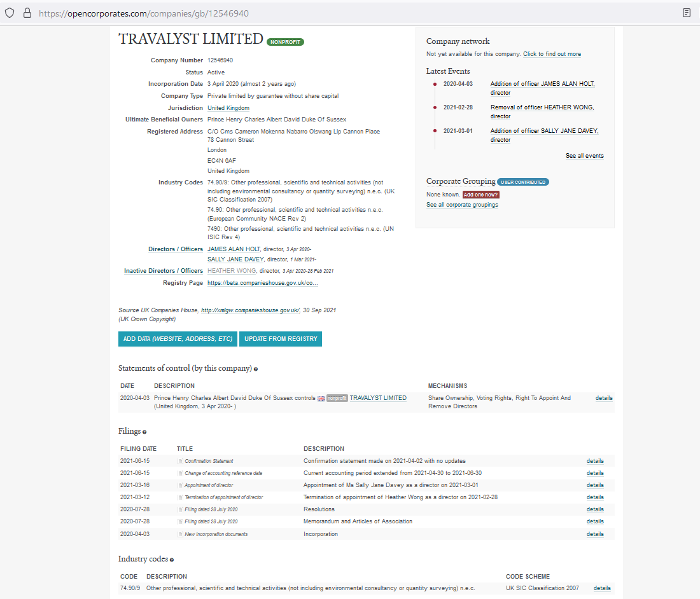Open JAMES ALAN HOLT officer link
700x599 pixels.
[x=234, y=249]
